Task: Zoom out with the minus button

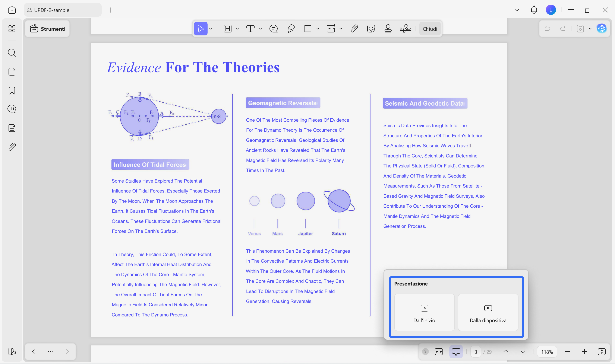Action: pyautogui.click(x=567, y=351)
